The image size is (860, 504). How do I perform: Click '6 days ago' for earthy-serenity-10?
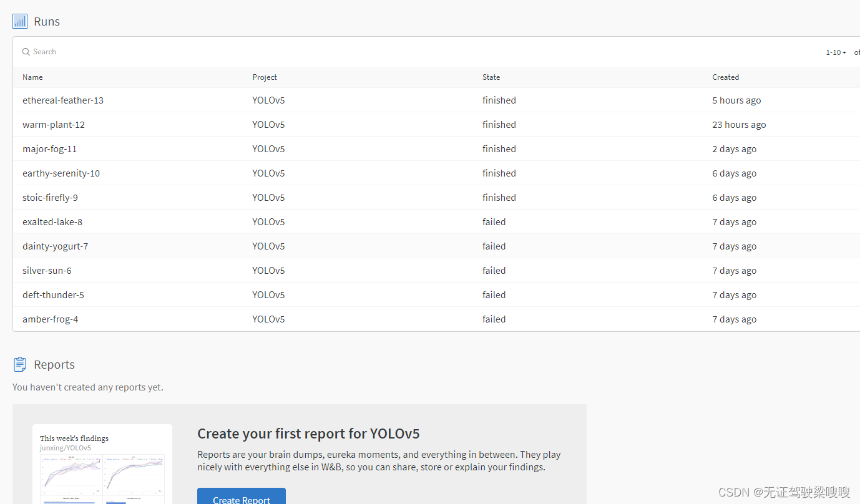pyautogui.click(x=735, y=173)
